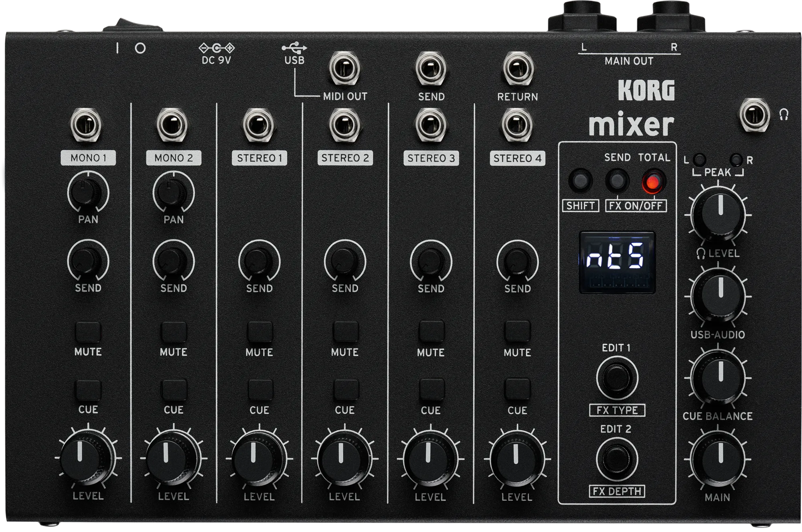
Task: Click the STEREO 1 channel label
Action: (x=259, y=158)
